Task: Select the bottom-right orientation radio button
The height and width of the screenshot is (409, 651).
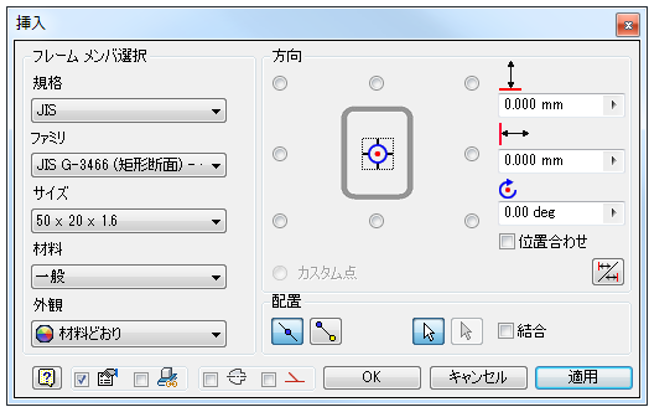Action: [472, 220]
